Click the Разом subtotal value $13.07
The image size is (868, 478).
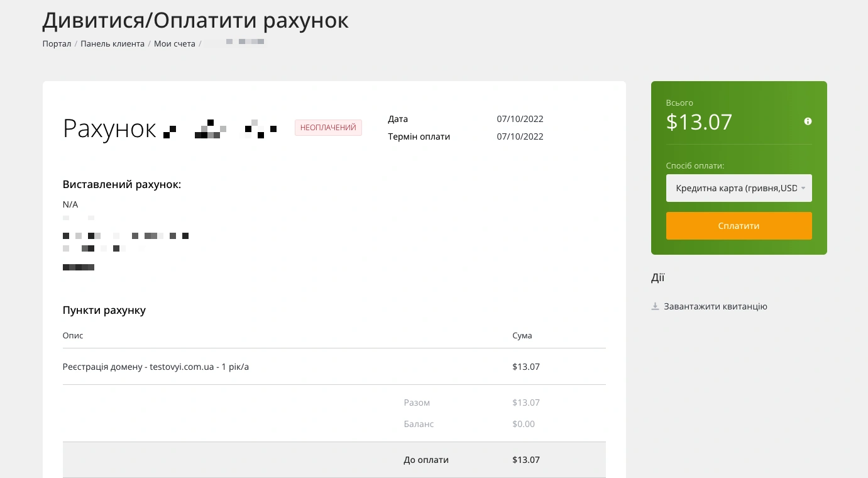pos(526,403)
